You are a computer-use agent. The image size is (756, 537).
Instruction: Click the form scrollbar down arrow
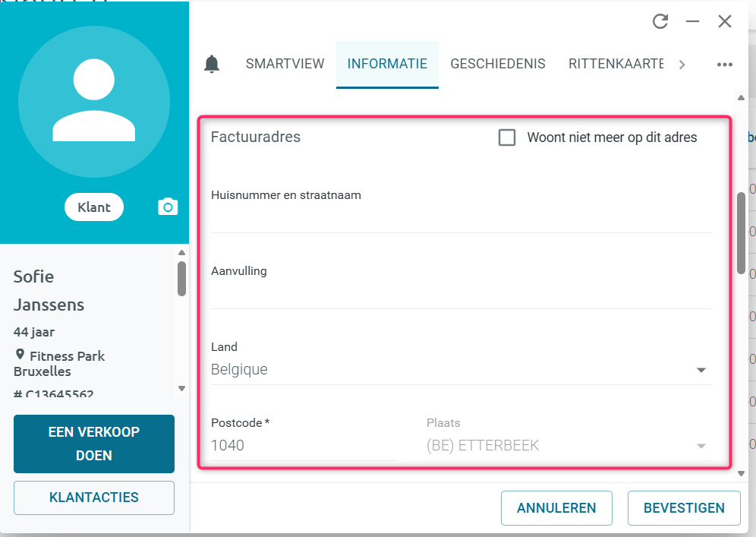741,474
